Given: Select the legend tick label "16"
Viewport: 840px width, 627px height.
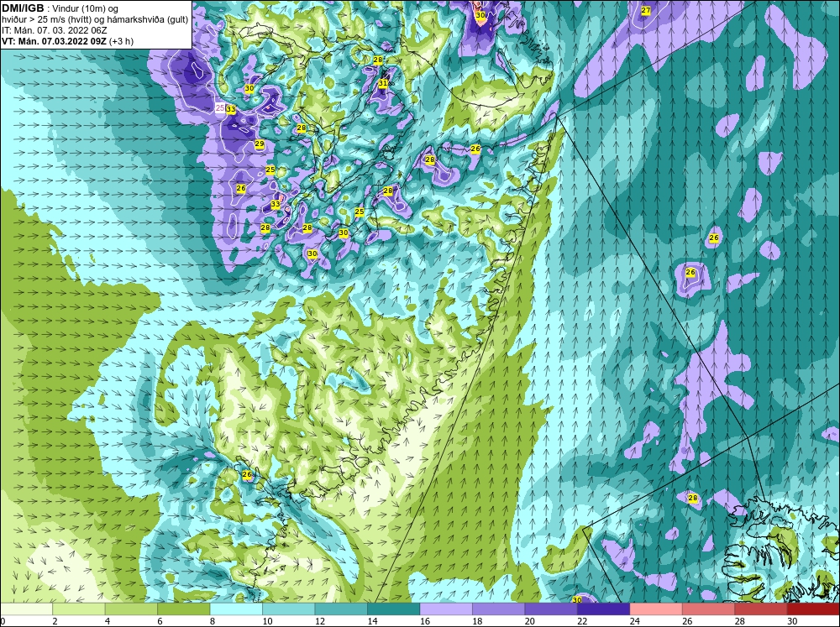Looking at the screenshot, I should point(425,621).
